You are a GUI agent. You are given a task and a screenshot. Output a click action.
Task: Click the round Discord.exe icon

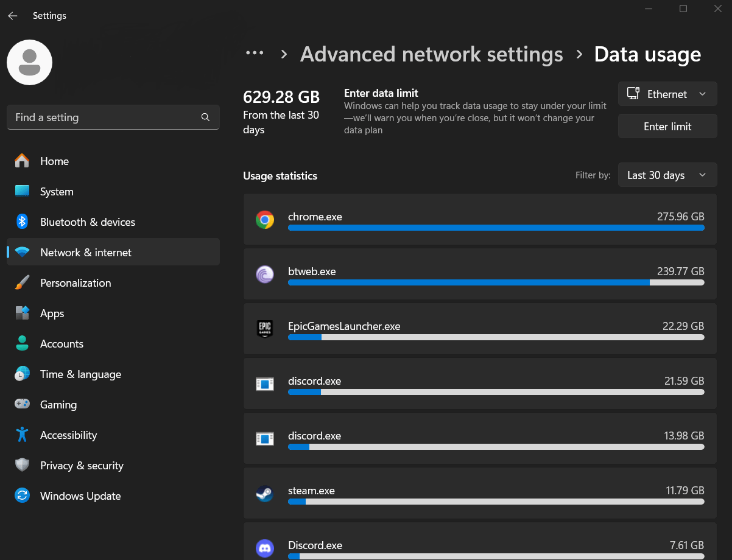(x=265, y=548)
